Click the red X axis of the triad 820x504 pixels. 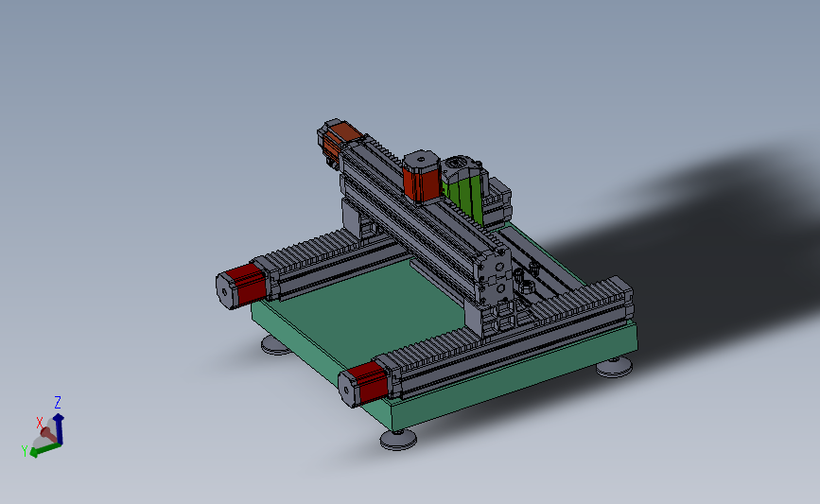pyautogui.click(x=47, y=432)
